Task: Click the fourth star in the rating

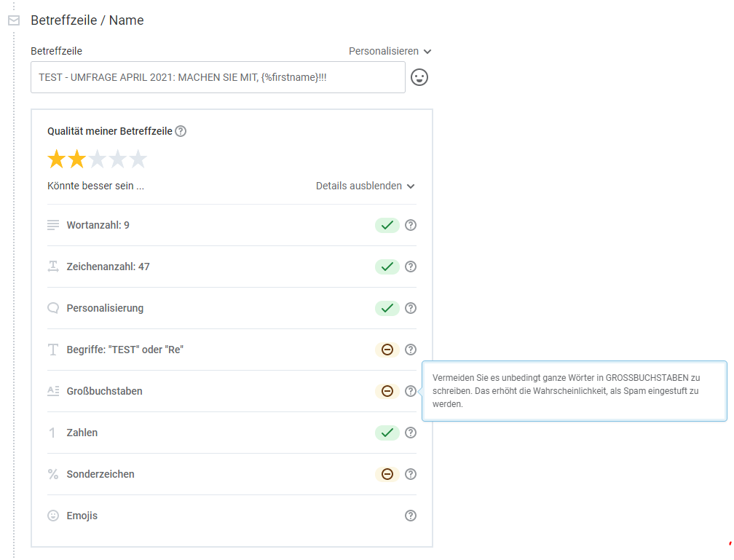Action: 117,158
